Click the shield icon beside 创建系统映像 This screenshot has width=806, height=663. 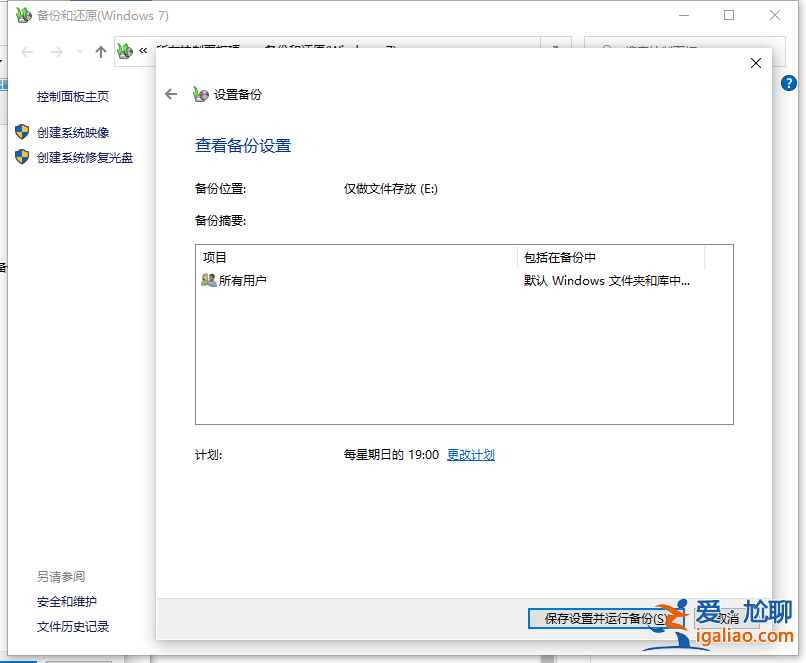click(x=22, y=131)
